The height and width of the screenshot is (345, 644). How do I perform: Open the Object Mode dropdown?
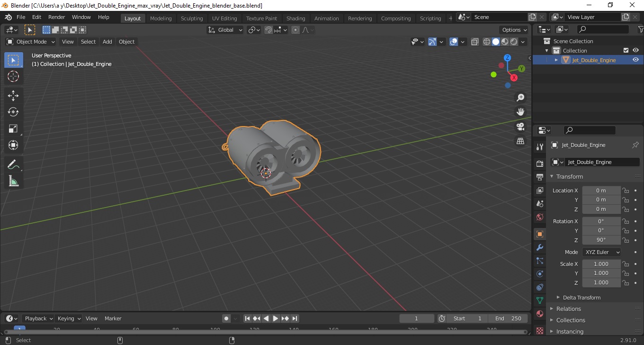31,42
